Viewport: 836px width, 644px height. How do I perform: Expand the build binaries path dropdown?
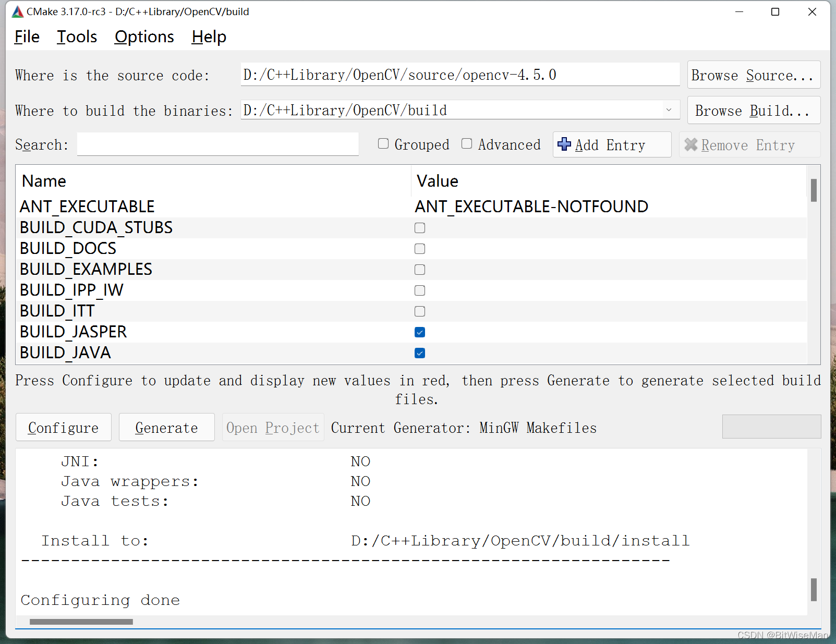pos(669,110)
